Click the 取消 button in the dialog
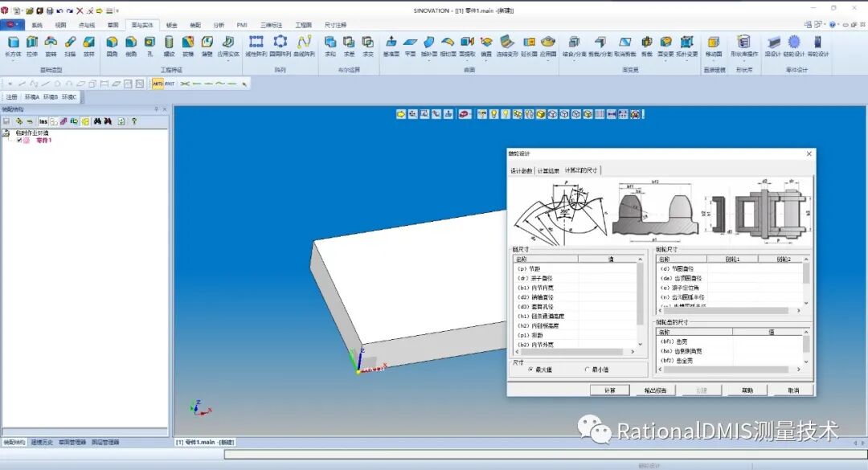868x470 pixels. [793, 390]
